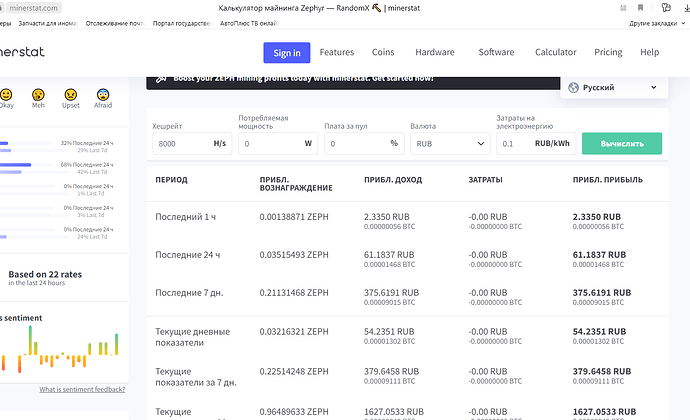Click the 68% Последние 24 ч progress bar
This screenshot has width=690, height=420.
coord(26,165)
